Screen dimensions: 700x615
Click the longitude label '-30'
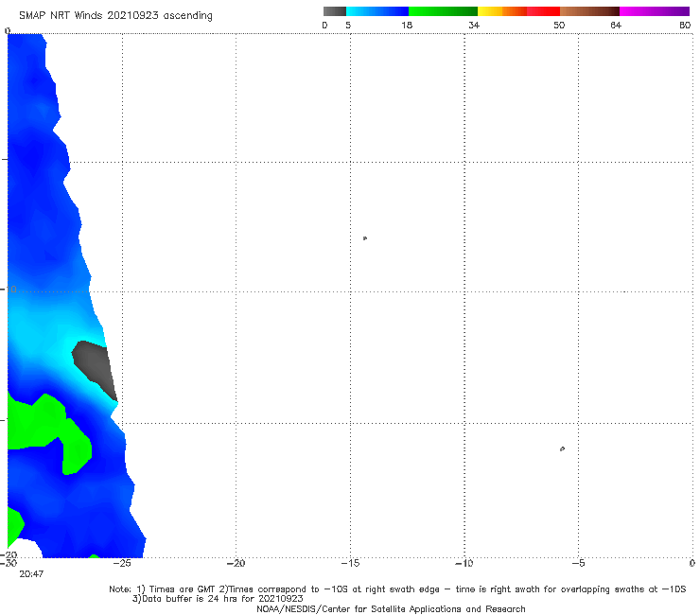pos(9,563)
